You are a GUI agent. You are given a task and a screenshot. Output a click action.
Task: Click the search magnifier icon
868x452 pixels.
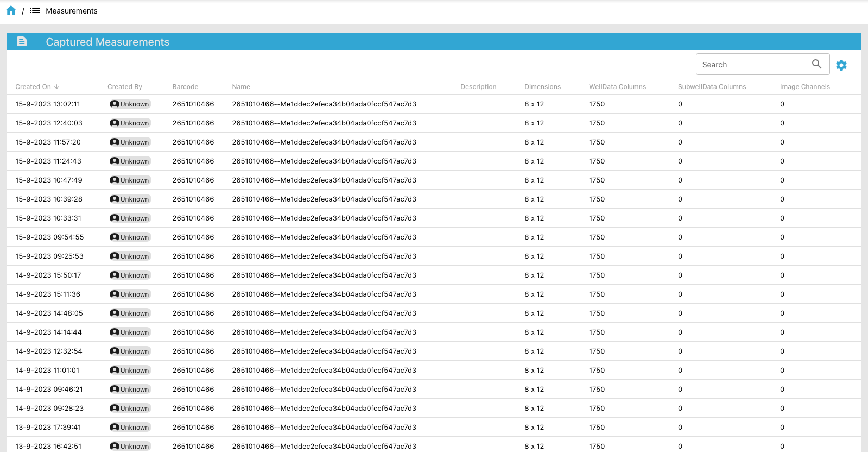coord(816,64)
